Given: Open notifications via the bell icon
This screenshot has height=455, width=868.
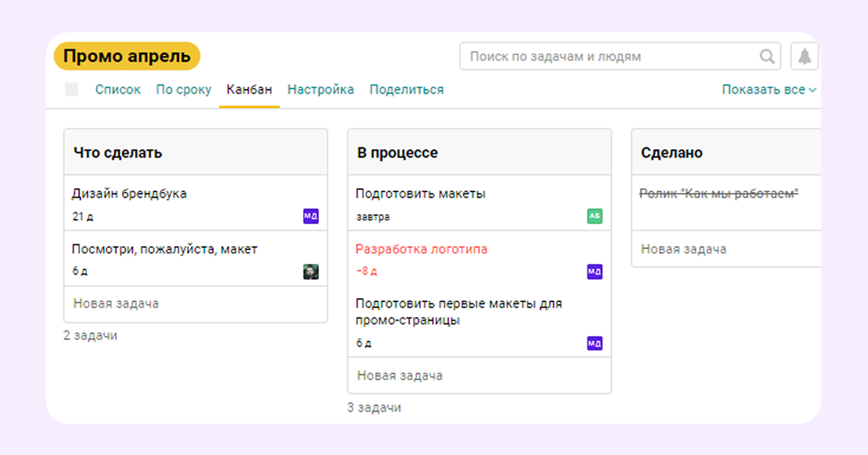Looking at the screenshot, I should 805,56.
